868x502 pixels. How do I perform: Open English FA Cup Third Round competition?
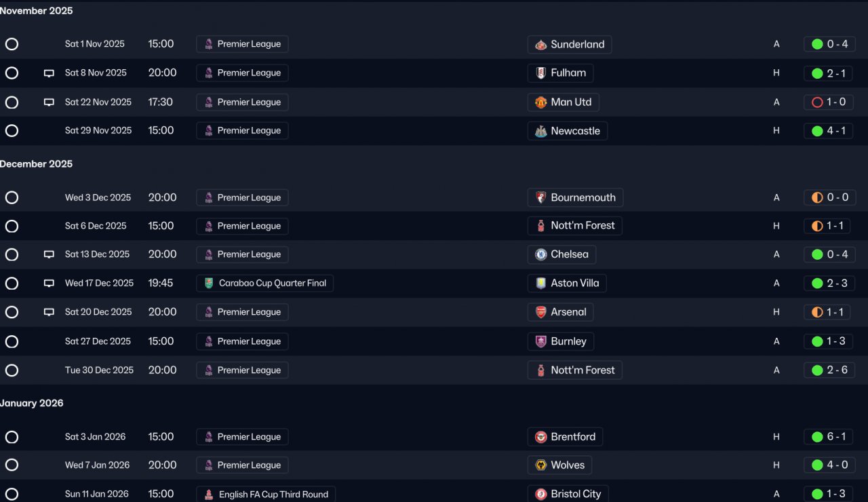[x=273, y=495]
